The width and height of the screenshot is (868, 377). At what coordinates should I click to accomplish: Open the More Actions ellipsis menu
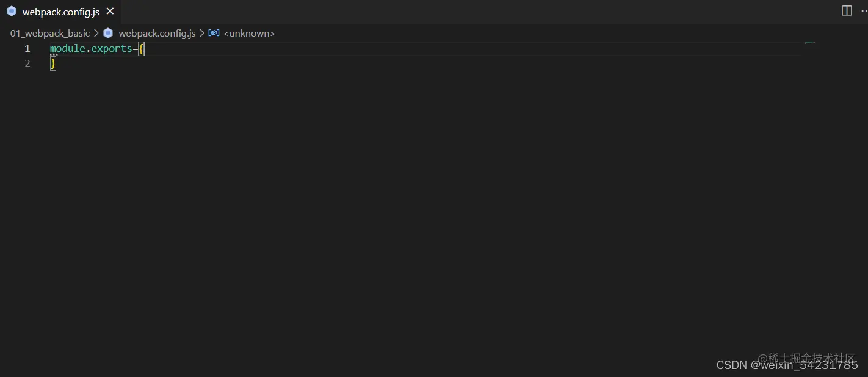864,11
